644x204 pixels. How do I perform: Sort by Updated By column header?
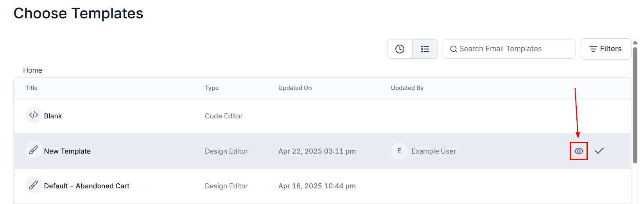point(407,88)
